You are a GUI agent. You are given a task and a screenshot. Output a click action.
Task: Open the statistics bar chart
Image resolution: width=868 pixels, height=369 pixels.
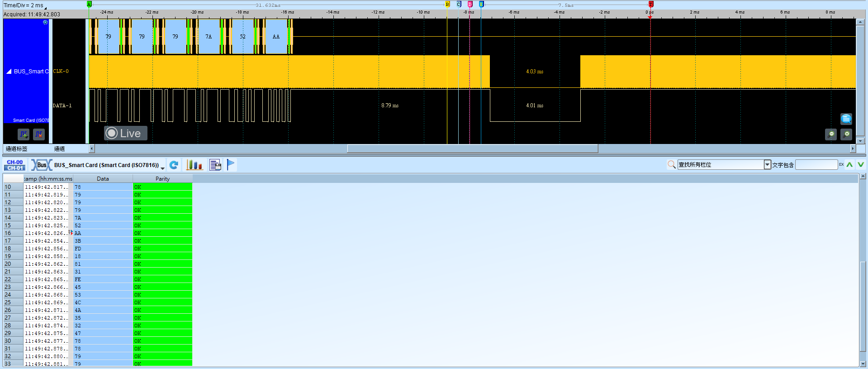coord(194,165)
